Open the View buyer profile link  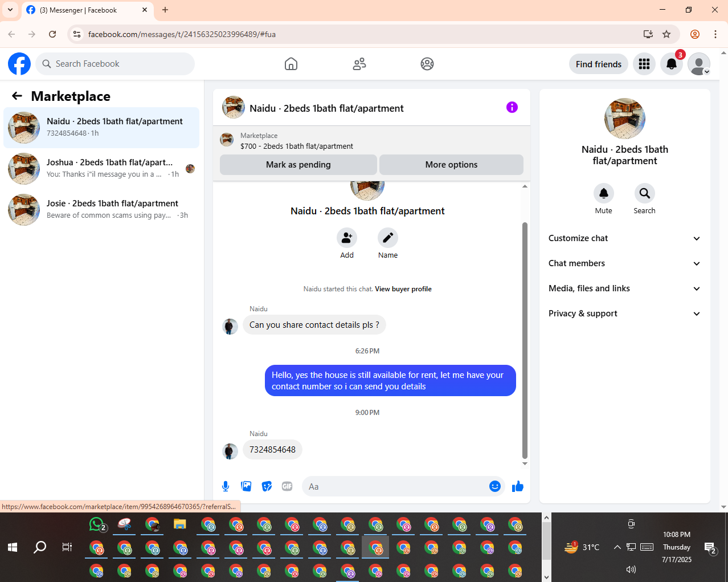click(403, 289)
